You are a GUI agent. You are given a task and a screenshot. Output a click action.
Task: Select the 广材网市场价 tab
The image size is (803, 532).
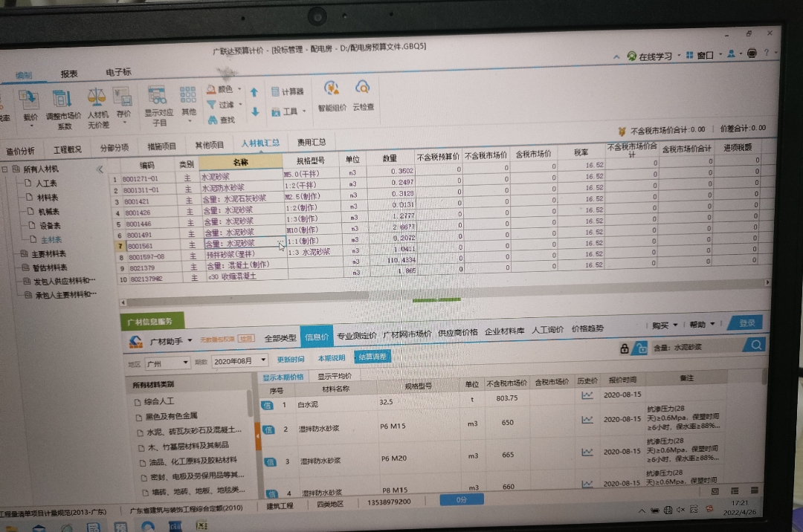coord(407,334)
